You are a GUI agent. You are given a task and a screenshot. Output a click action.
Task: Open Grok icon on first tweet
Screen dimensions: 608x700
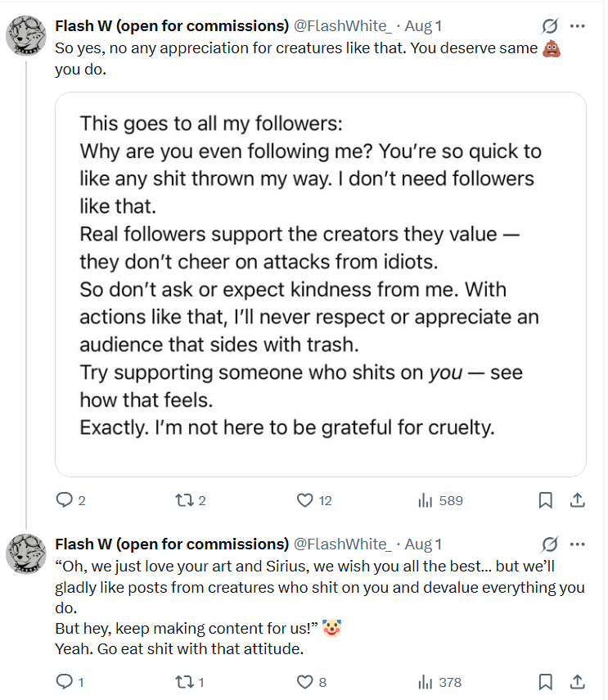click(550, 25)
